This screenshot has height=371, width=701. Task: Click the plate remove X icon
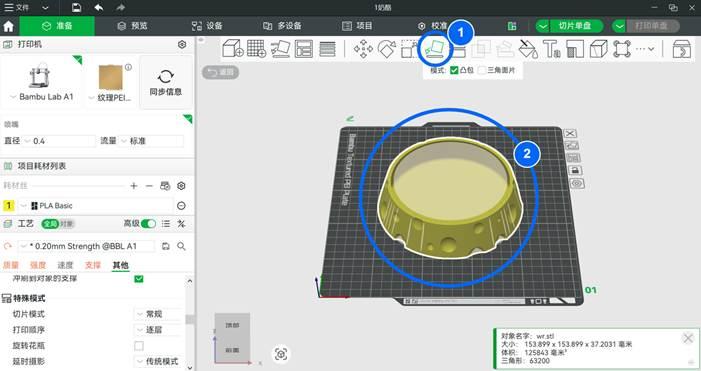pyautogui.click(x=570, y=133)
